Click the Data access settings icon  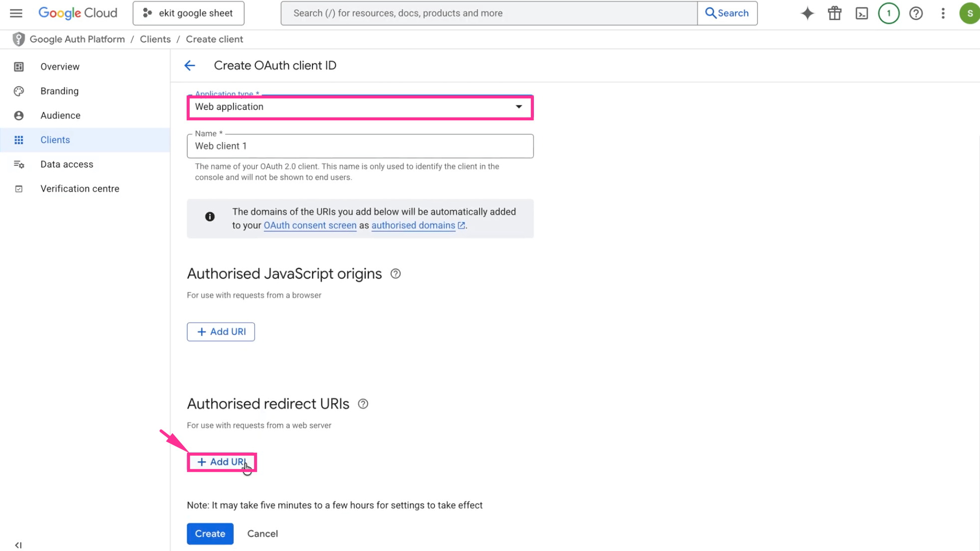click(x=19, y=165)
